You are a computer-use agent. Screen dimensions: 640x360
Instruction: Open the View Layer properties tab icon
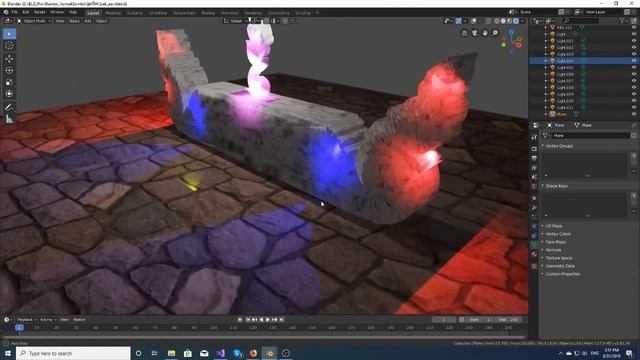534,167
